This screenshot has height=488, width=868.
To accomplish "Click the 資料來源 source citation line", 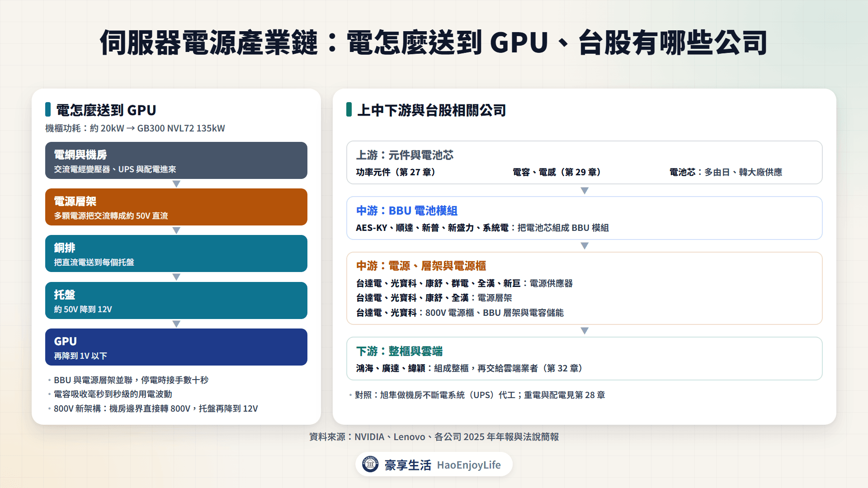I will (x=434, y=437).
